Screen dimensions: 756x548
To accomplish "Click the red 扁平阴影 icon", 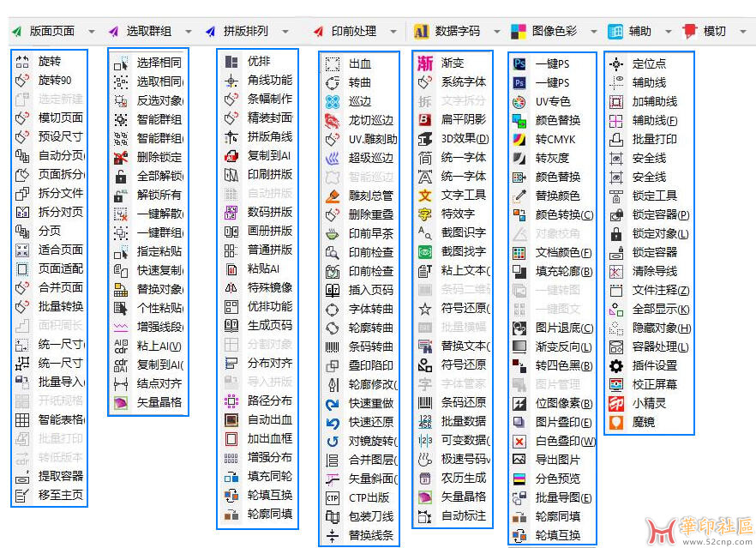I will tap(425, 120).
